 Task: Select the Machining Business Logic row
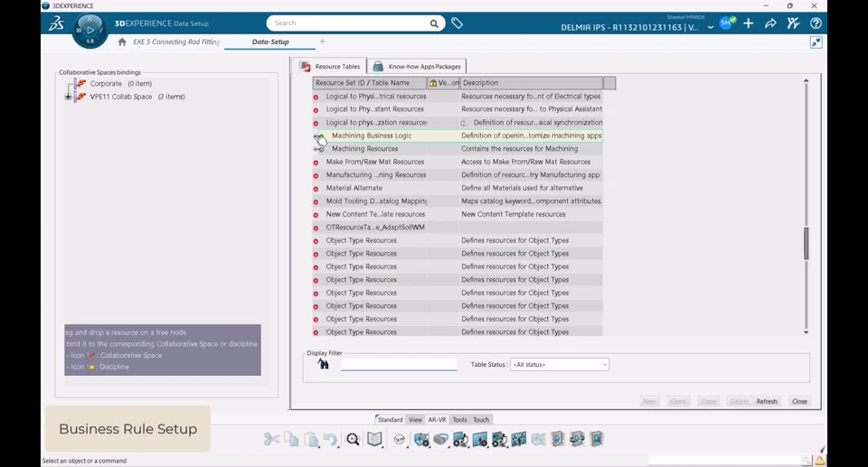point(458,135)
